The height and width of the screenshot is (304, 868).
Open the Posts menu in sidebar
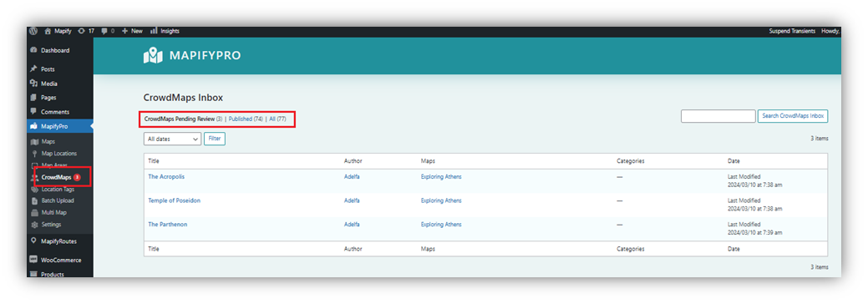[48, 69]
